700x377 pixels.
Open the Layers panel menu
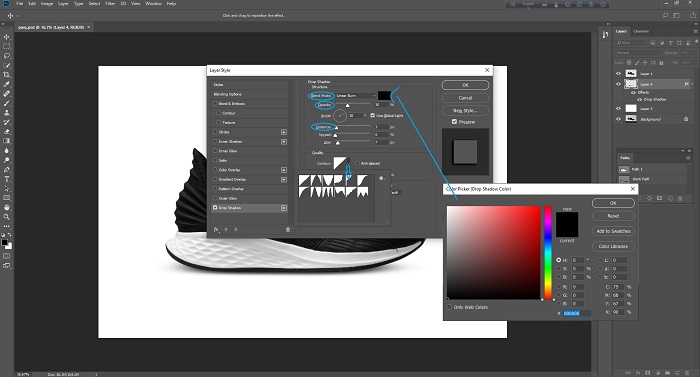point(696,31)
